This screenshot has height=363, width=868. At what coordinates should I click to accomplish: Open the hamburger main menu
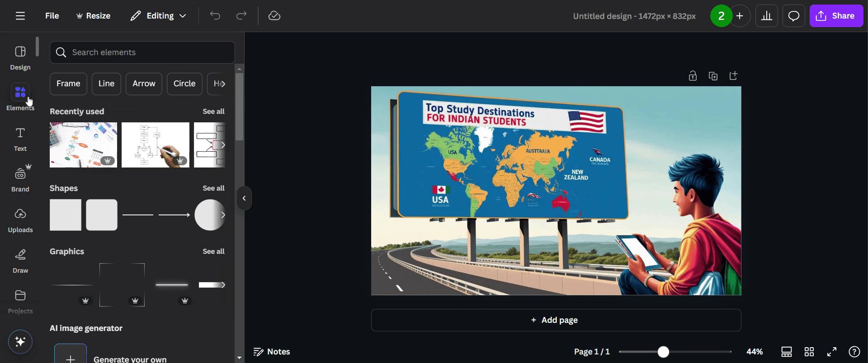[x=20, y=16]
